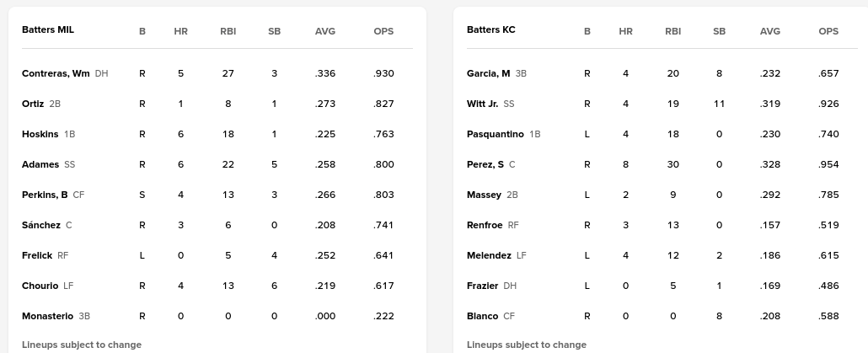Select Adames in the batters list

[40, 164]
